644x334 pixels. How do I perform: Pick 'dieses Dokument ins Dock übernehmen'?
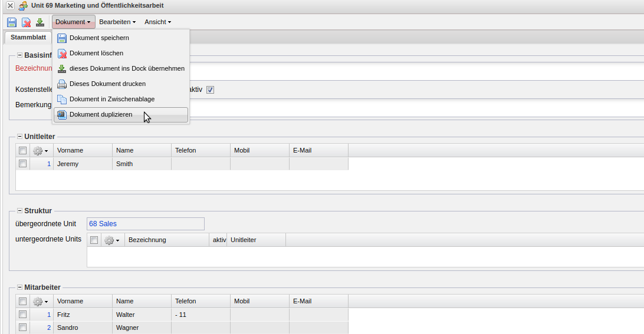pyautogui.click(x=127, y=68)
